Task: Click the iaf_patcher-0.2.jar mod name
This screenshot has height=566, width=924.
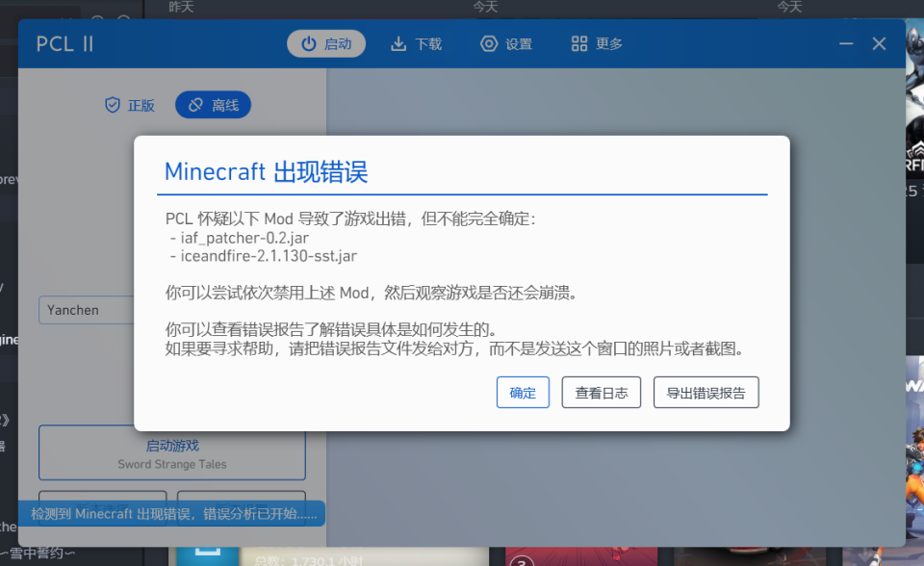Action: (244, 238)
